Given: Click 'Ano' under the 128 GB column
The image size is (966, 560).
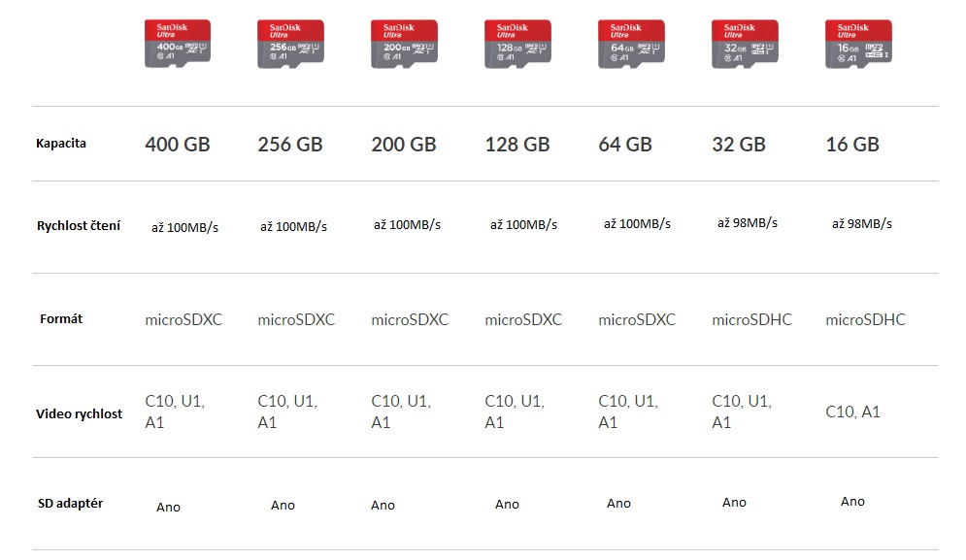Looking at the screenshot, I should [x=507, y=504].
